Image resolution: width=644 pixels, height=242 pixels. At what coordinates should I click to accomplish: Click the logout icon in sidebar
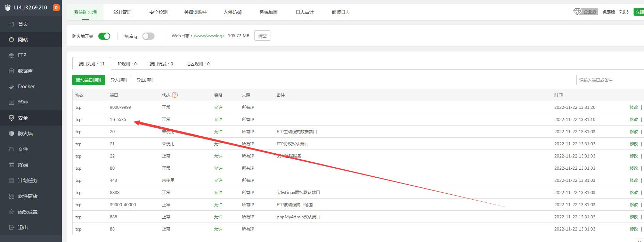(11, 227)
